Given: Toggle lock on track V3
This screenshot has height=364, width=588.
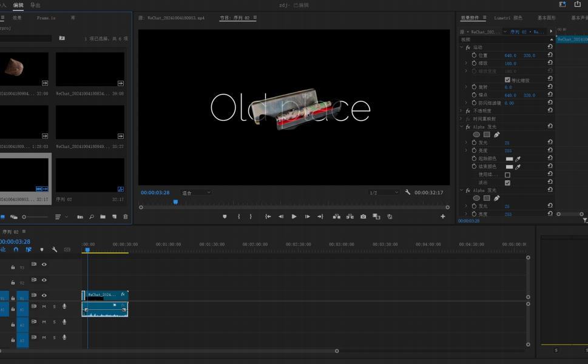Looking at the screenshot, I should coord(13,268).
